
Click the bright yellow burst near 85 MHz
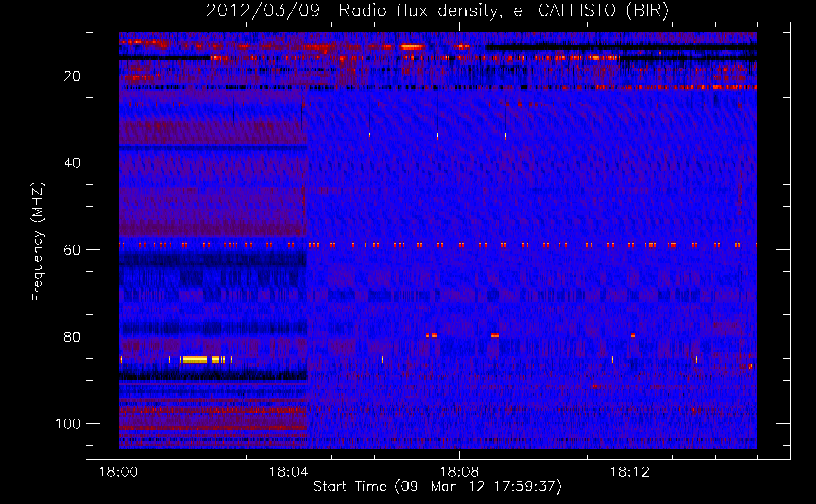tap(195, 359)
